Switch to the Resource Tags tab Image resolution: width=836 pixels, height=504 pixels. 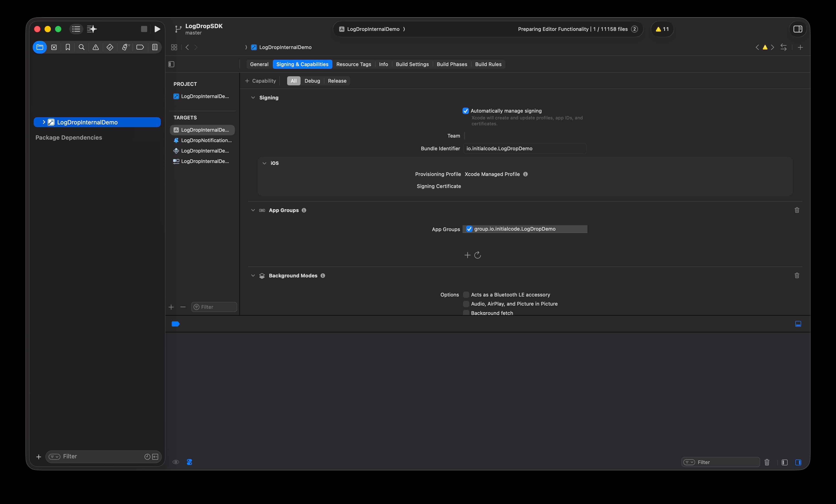353,64
